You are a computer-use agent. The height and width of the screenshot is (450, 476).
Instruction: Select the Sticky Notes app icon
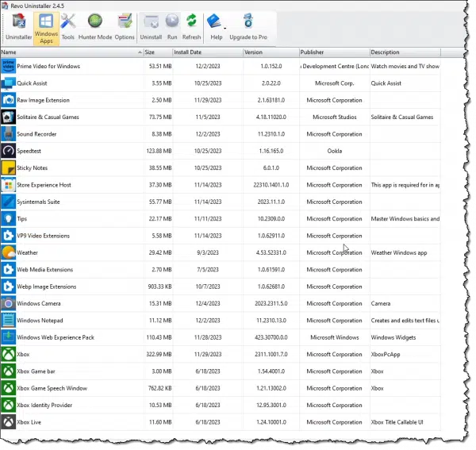8,168
